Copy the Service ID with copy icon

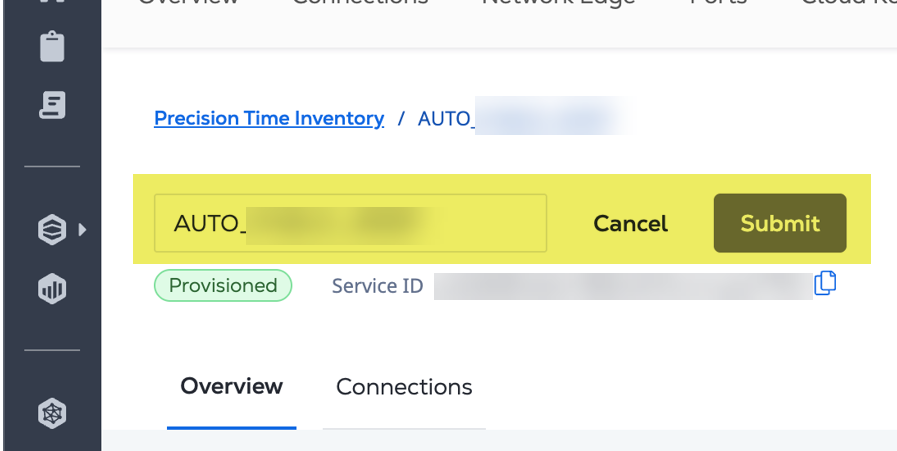[825, 283]
